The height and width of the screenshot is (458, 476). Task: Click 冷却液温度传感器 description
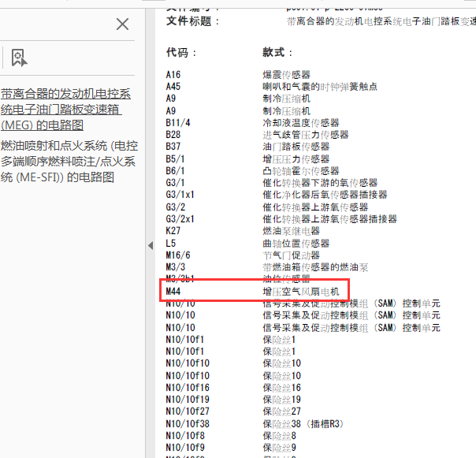pos(301,123)
